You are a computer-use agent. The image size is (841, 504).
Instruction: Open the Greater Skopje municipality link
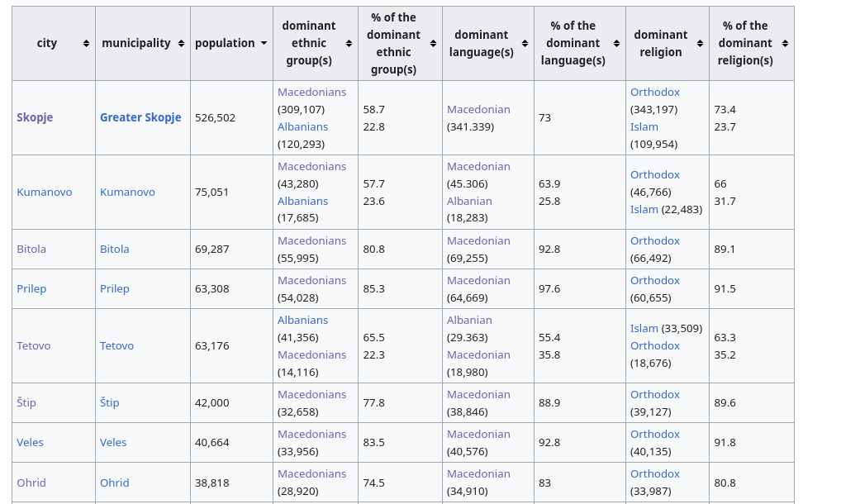[x=140, y=117]
